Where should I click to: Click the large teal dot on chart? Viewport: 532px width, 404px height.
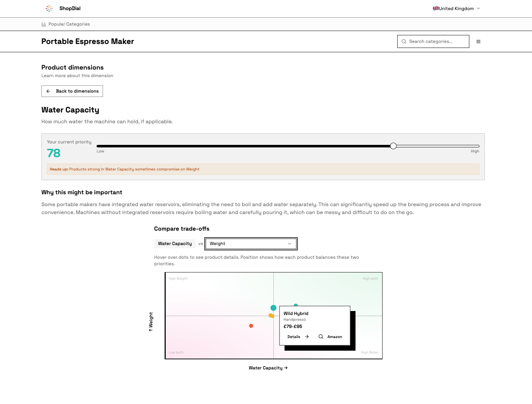273,308
